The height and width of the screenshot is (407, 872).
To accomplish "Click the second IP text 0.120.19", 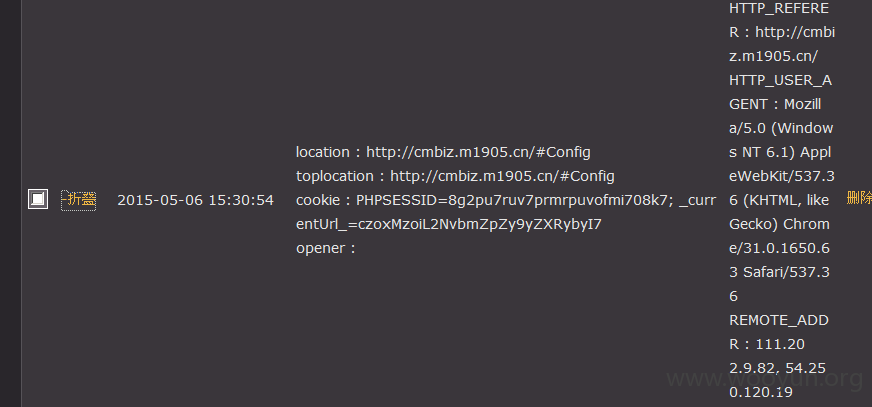I will click(x=760, y=392).
